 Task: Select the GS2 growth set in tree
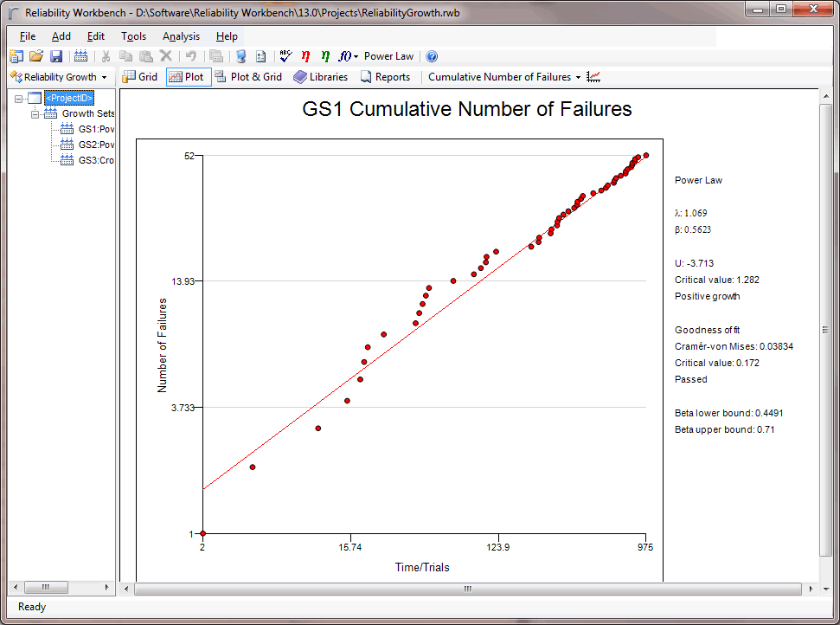point(95,145)
